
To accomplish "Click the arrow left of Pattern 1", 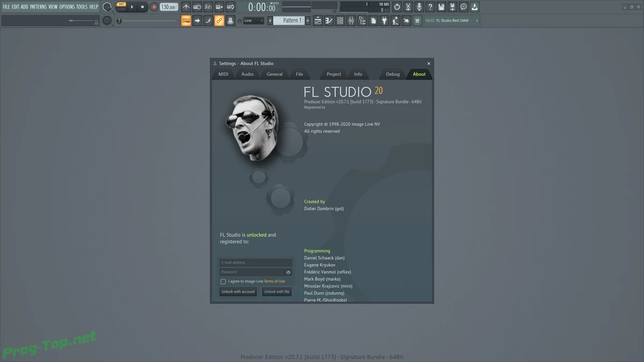I will pos(270,20).
